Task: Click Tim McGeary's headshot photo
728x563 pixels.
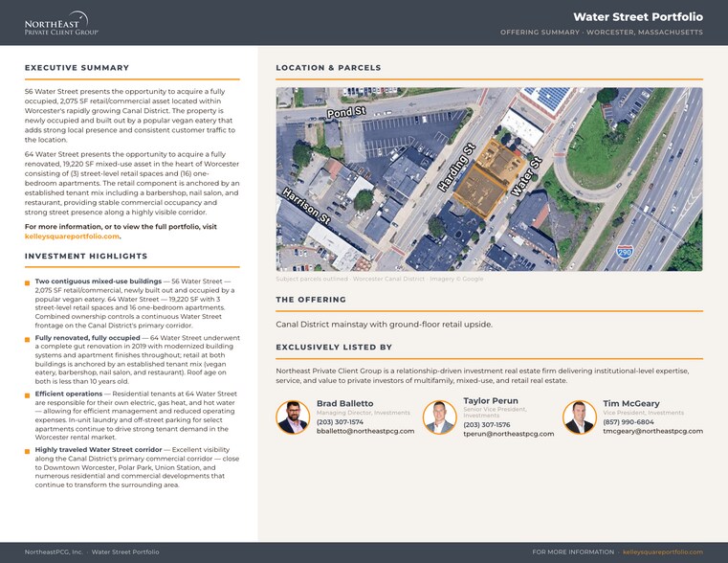Action: pos(580,417)
